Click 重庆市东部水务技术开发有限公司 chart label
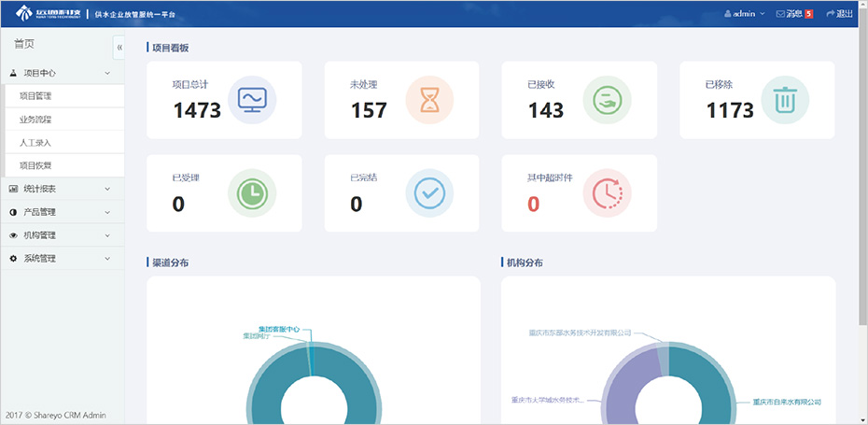868x425 pixels. (x=581, y=333)
